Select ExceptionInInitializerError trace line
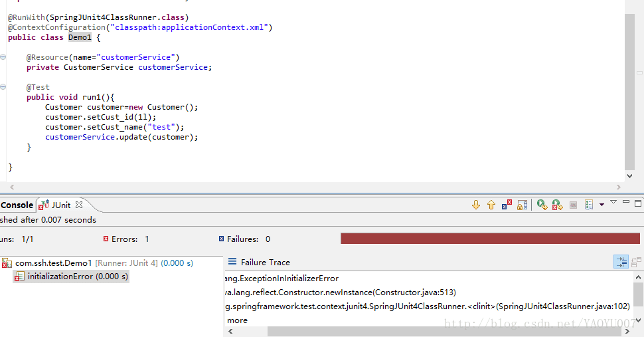The height and width of the screenshot is (337, 644). point(282,279)
